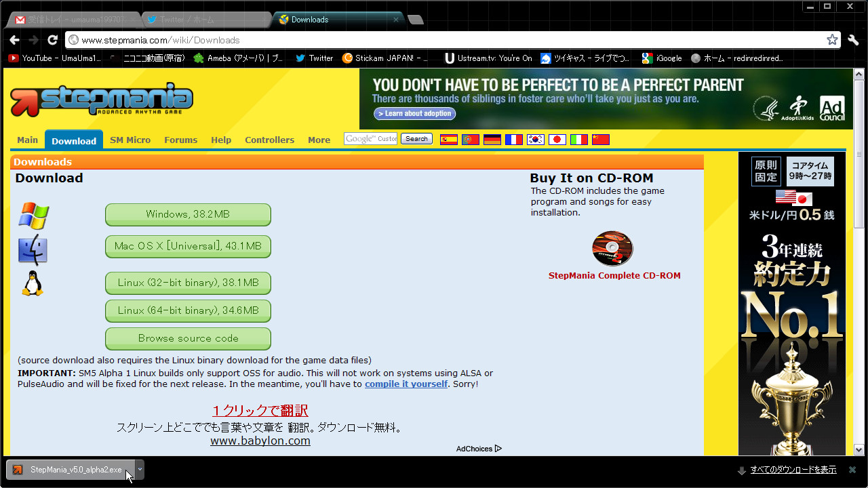
Task: Select the Korean flag
Action: tap(536, 140)
